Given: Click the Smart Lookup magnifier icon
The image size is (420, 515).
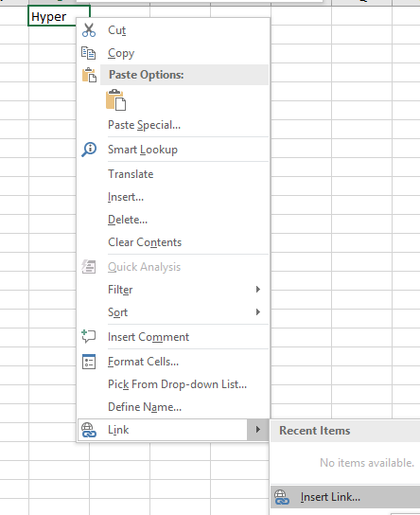Looking at the screenshot, I should [x=89, y=150].
